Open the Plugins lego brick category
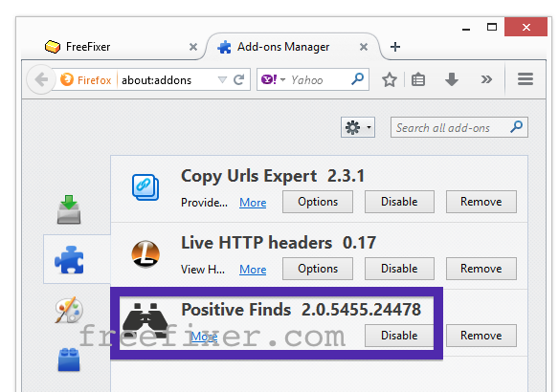This screenshot has width=559, height=392. point(69,359)
